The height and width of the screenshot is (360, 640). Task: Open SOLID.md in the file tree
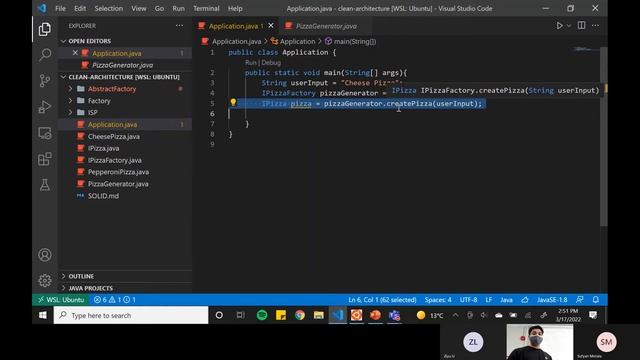[x=125, y=196]
